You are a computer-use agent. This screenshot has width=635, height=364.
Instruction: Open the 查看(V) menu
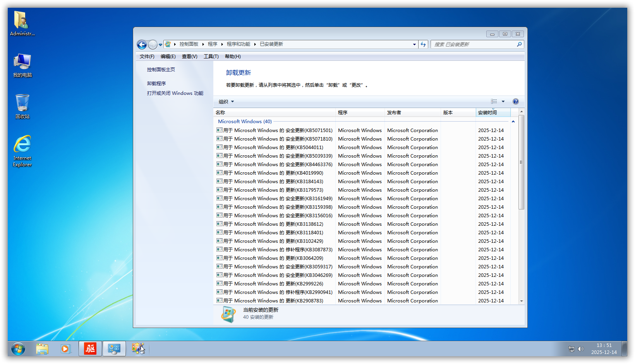190,57
